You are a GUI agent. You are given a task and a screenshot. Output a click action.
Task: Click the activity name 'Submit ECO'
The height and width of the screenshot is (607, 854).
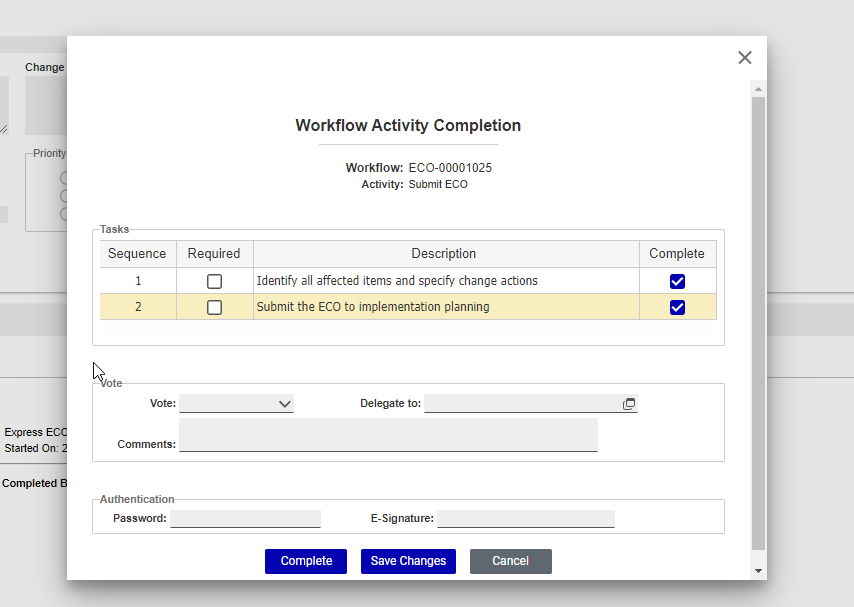coord(438,184)
